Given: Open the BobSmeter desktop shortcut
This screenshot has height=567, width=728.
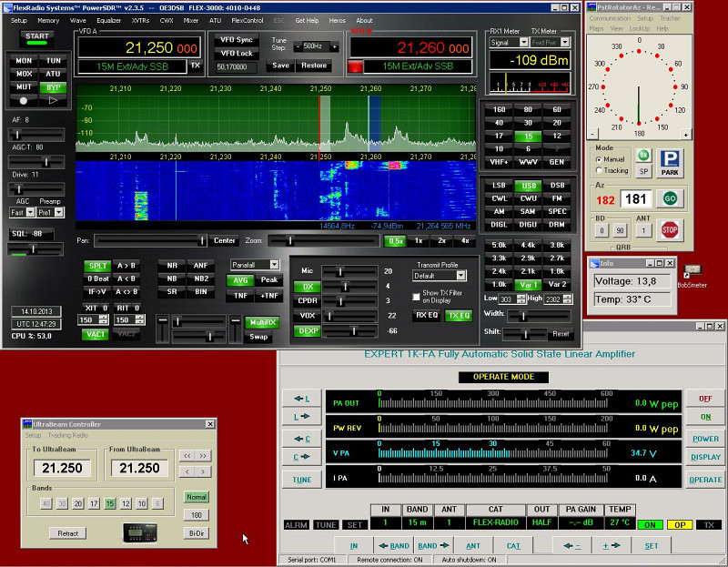Looking at the screenshot, I should (x=692, y=276).
